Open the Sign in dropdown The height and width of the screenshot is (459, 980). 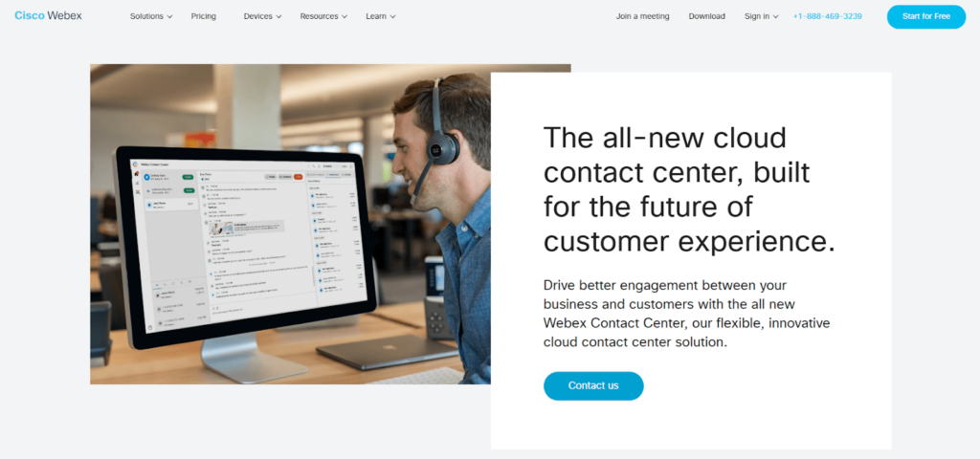761,16
